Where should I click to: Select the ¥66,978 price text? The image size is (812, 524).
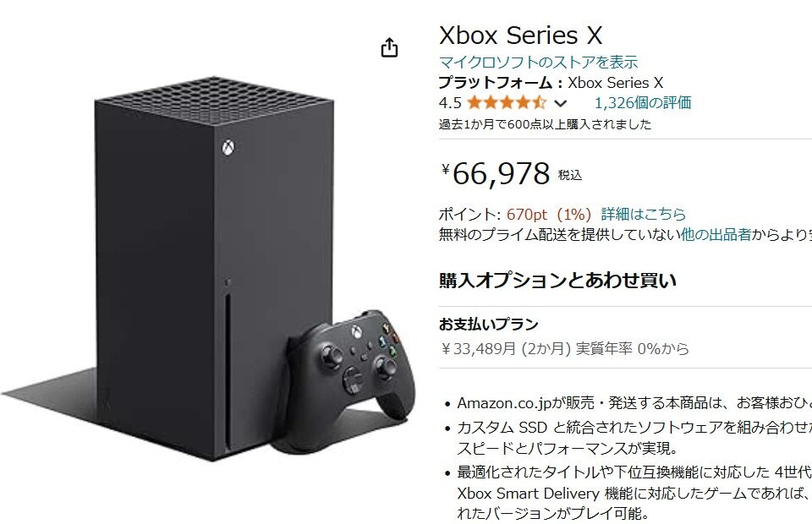496,173
